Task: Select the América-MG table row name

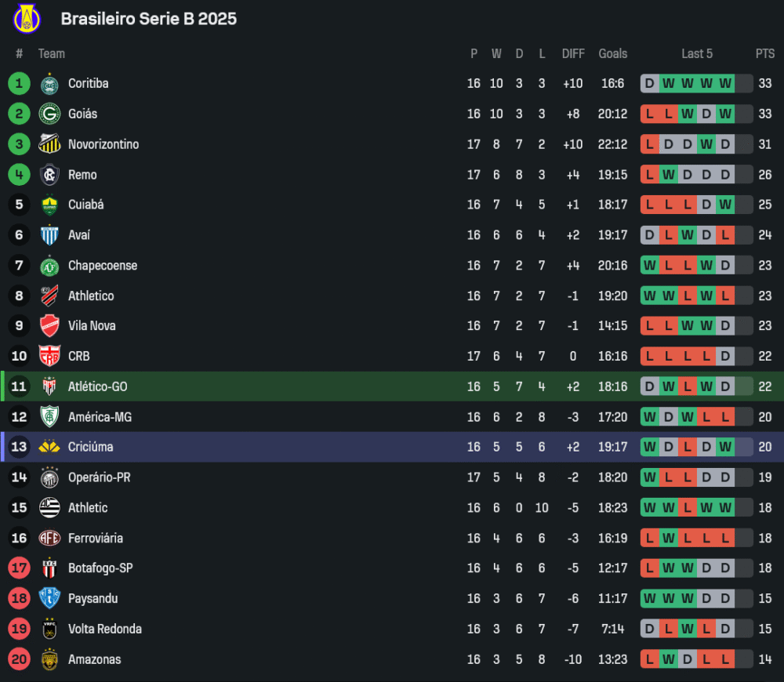Action: click(100, 417)
